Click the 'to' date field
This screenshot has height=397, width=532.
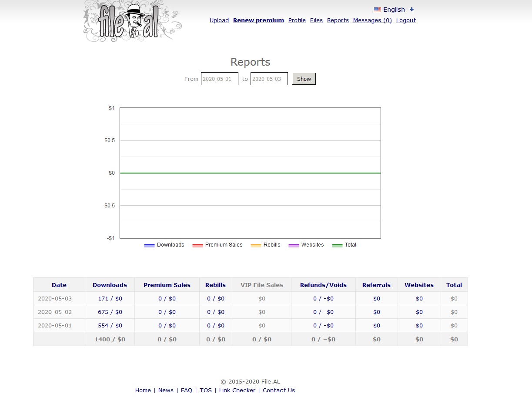[x=269, y=79]
